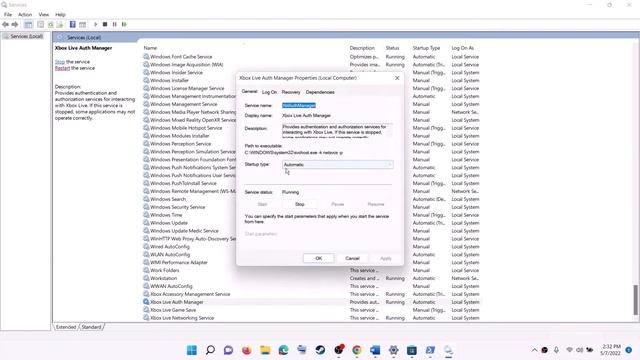Viewport: 640px width, 360px height.
Task: Click the Forward arrow in the Services toolbar
Action: [x=15, y=24]
